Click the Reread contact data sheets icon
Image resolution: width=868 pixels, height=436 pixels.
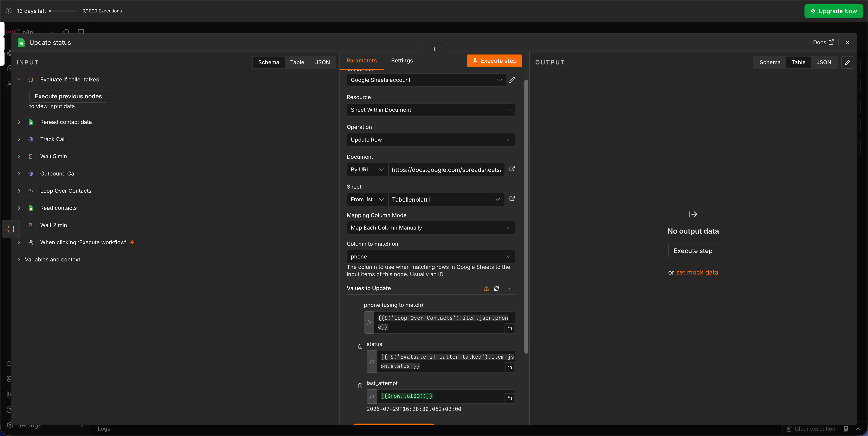coord(31,122)
